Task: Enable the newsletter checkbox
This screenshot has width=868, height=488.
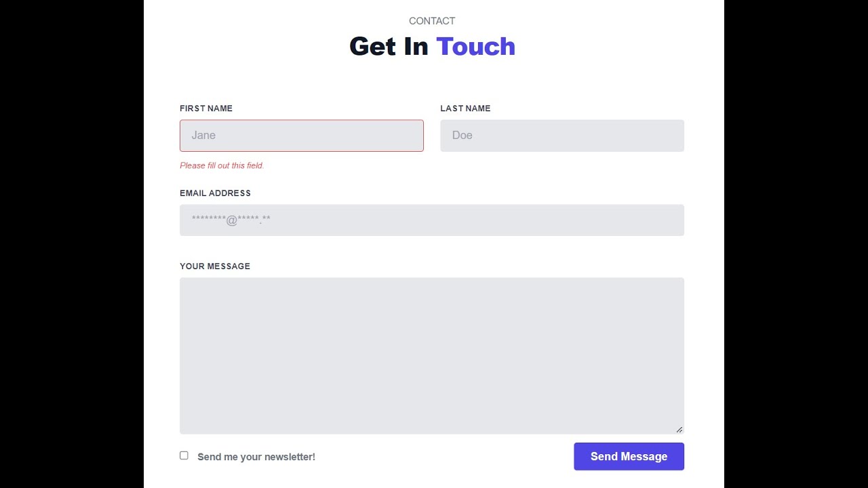Action: (184, 455)
